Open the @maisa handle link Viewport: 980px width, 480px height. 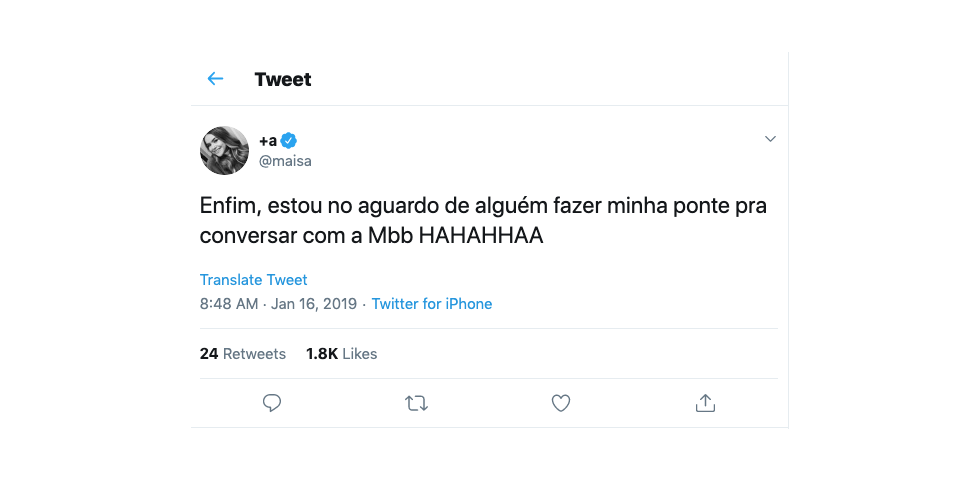pyautogui.click(x=285, y=161)
